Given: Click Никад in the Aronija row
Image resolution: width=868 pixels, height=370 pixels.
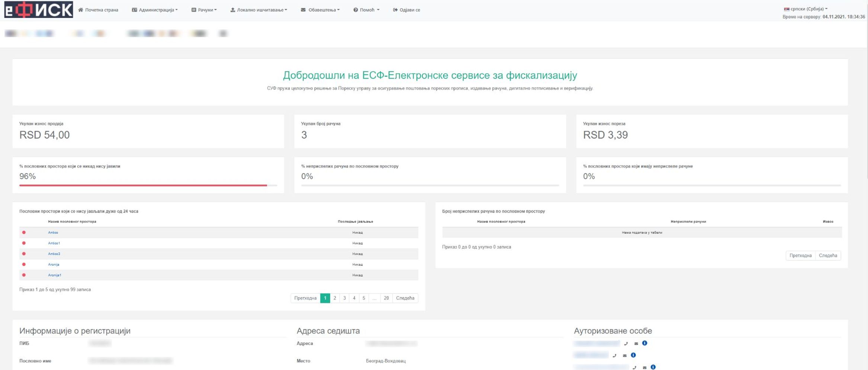Looking at the screenshot, I should 357,265.
